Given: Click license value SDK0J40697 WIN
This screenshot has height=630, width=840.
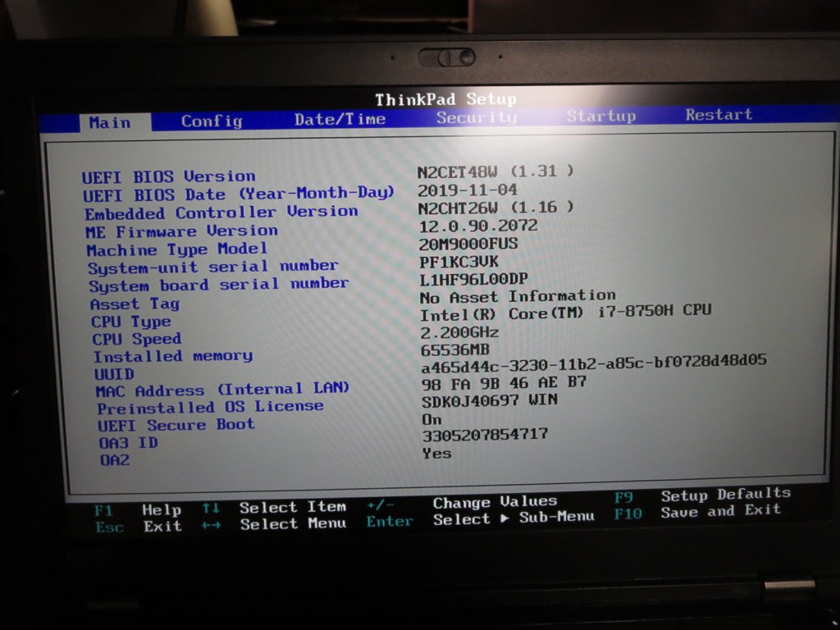Looking at the screenshot, I should click(490, 400).
